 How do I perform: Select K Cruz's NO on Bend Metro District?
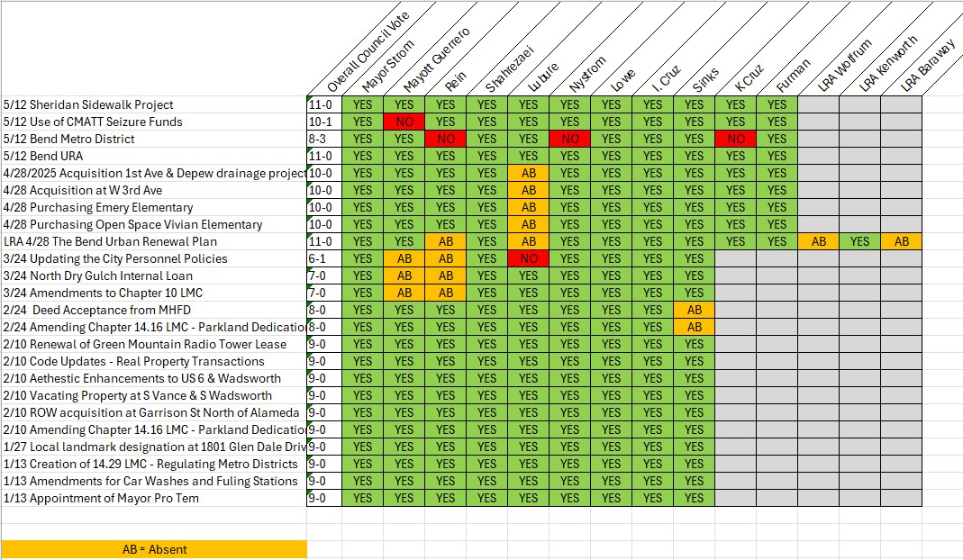tap(736, 140)
